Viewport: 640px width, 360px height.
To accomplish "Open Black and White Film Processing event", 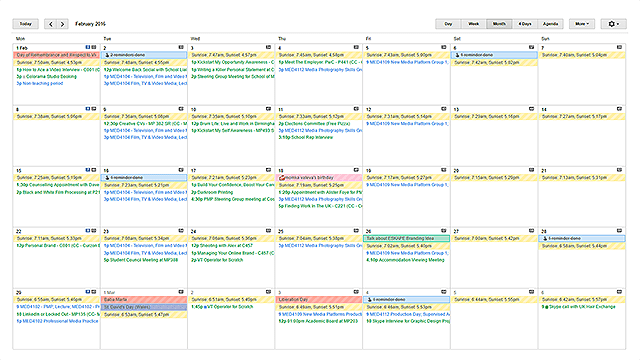I will (x=58, y=192).
